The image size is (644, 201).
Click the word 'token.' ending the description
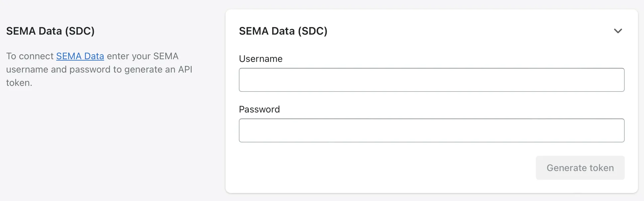point(19,83)
